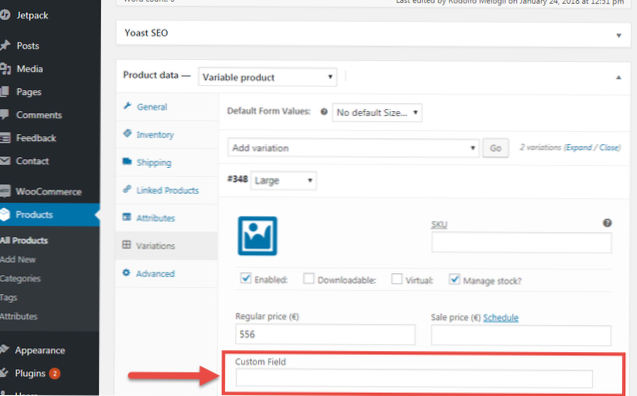Viewport: 637px width, 396px height.
Task: Click the variation image upload thumbnail
Action: tap(257, 236)
